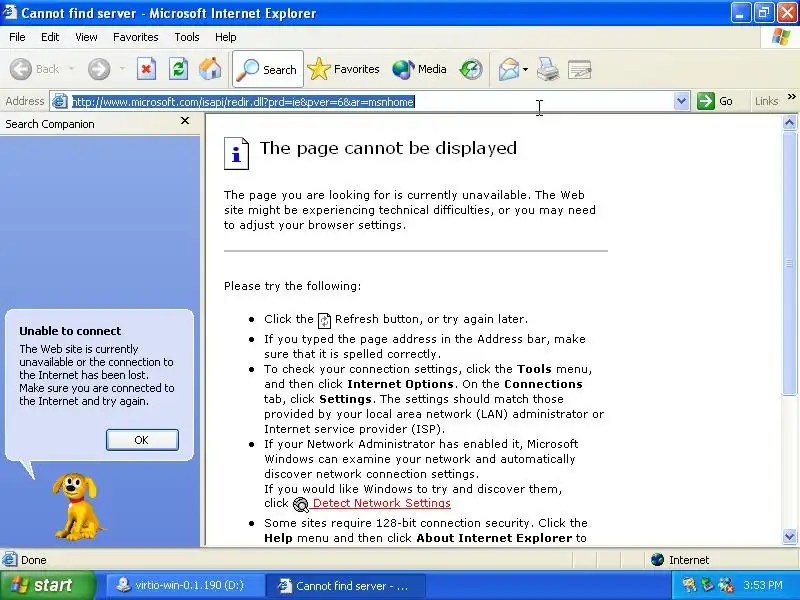Click the first system tray icon
The height and width of the screenshot is (600, 800).
[x=689, y=585]
